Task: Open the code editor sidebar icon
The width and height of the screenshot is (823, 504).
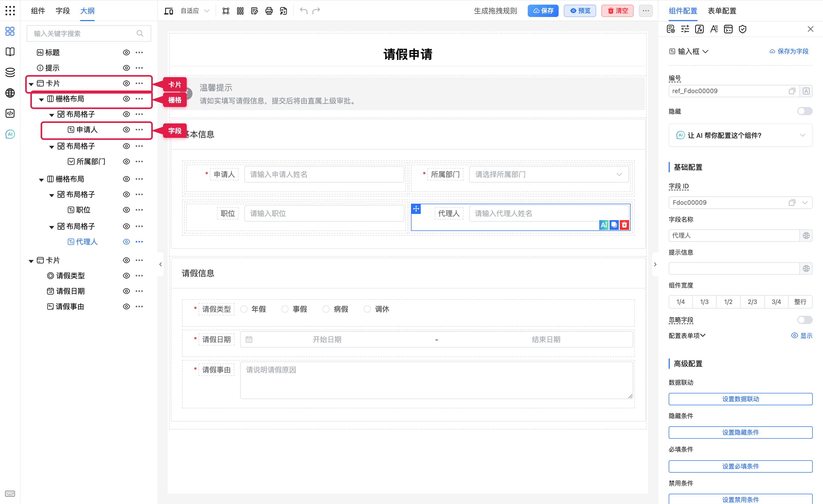Action: click(10, 114)
